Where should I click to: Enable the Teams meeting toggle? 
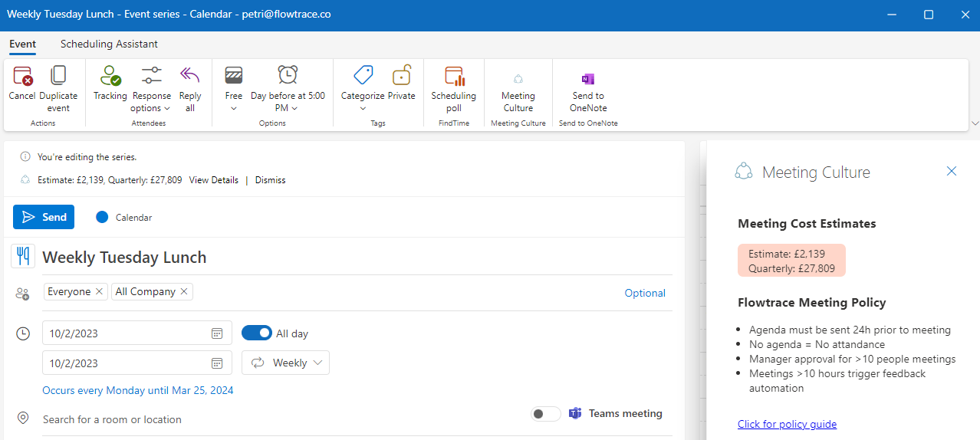point(546,414)
